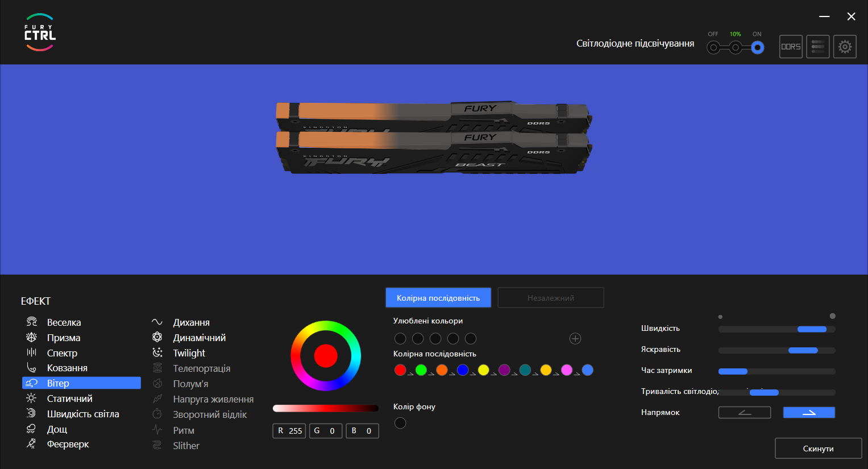Screen dimensions: 868x469
Task: Select the red color in sequence
Action: pyautogui.click(x=400, y=370)
